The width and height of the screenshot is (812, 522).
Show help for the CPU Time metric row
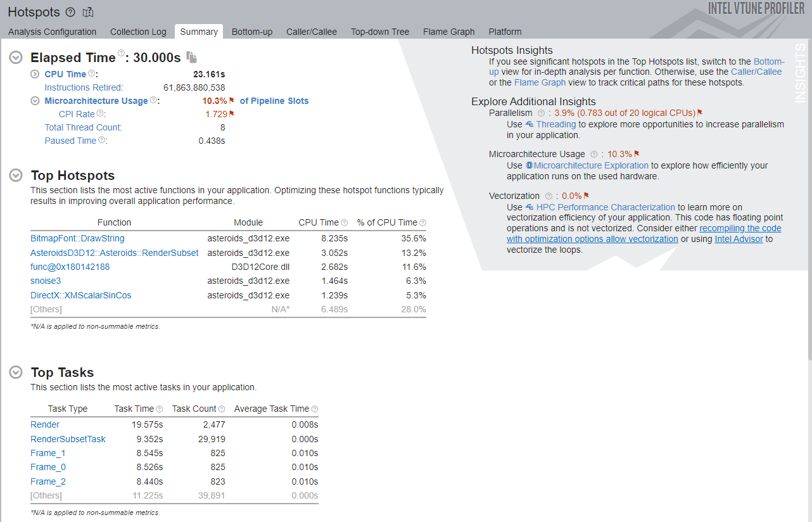[x=91, y=73]
